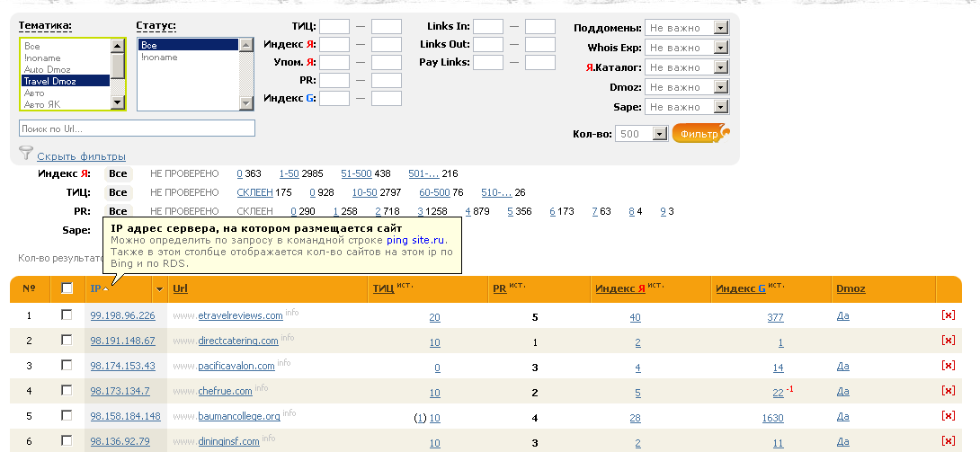This screenshot has width=980, height=452.
Task: Open info for etravelreviews.com
Action: tap(292, 312)
